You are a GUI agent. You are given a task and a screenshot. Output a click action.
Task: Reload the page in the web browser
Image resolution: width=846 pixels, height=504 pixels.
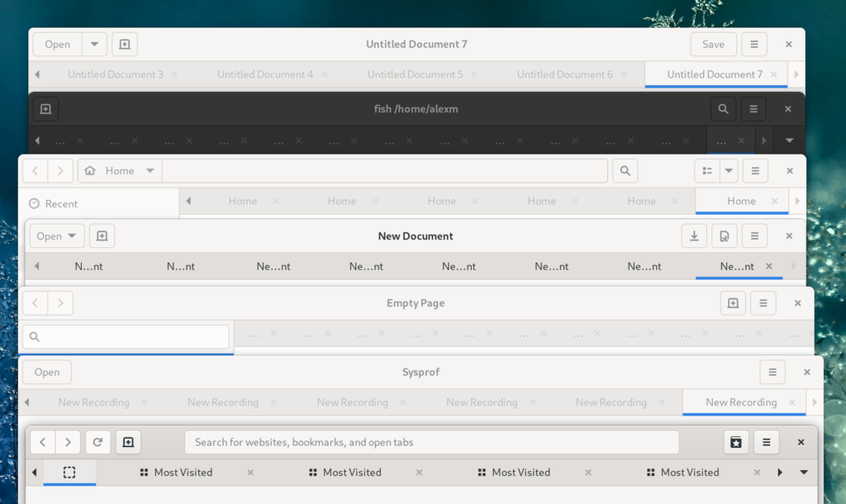97,442
